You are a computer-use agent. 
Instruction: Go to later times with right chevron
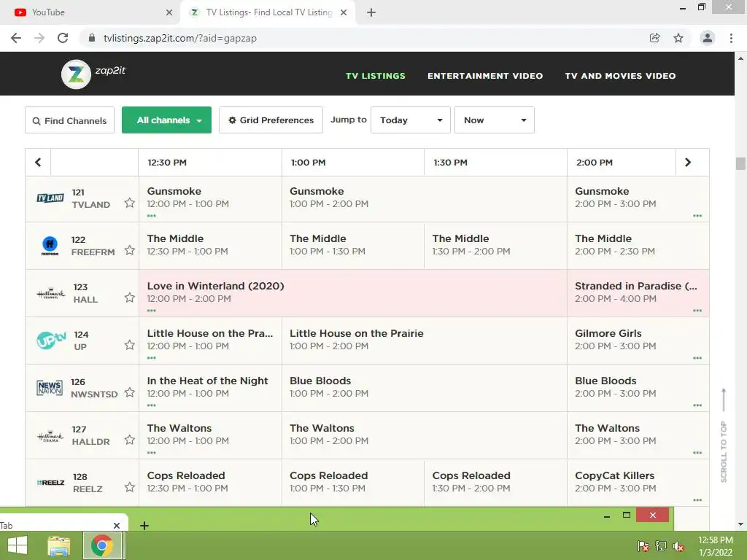(688, 163)
